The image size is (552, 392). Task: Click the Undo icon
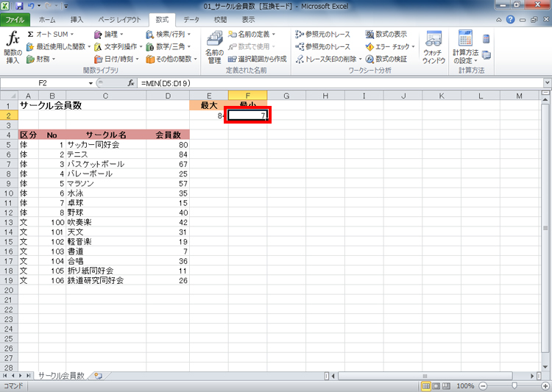point(31,6)
